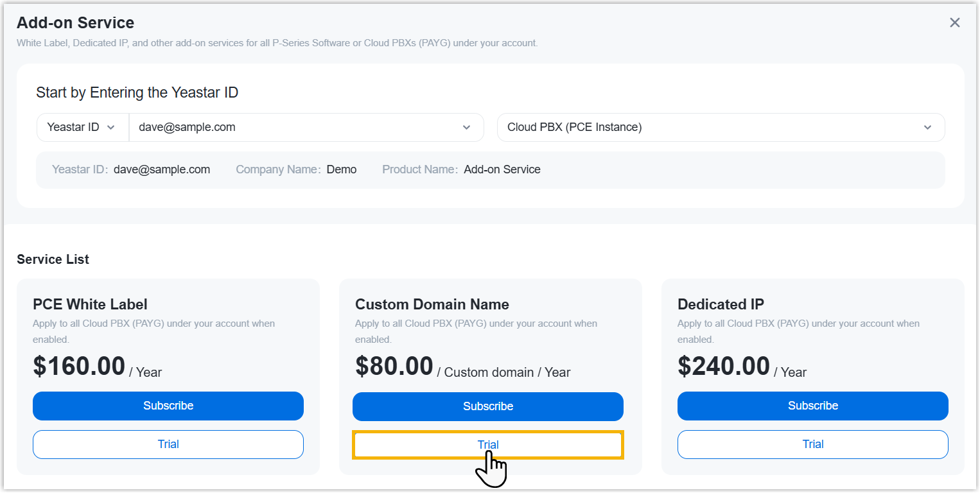Click the $160.00 yearly price

[79, 367]
